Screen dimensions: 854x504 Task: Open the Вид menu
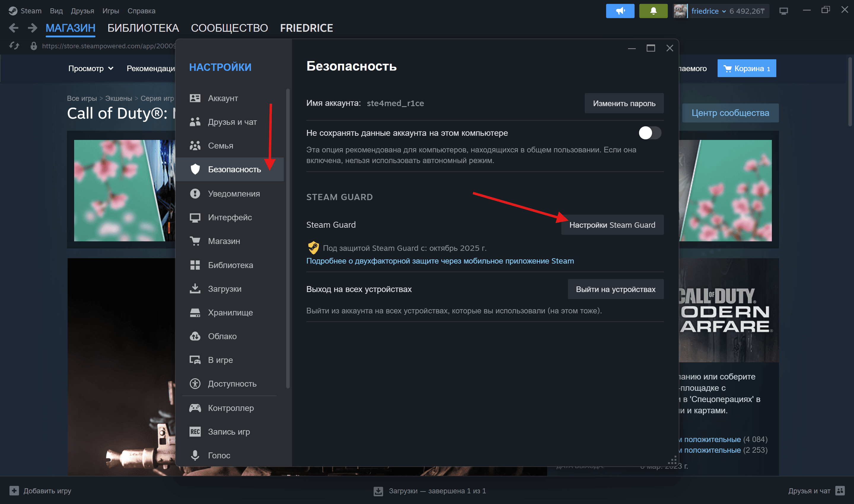click(x=56, y=11)
